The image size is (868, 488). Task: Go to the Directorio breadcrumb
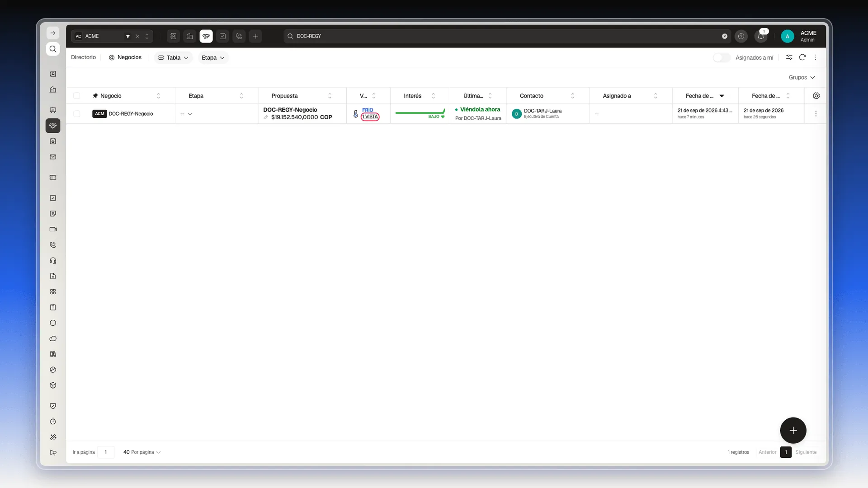[83, 57]
